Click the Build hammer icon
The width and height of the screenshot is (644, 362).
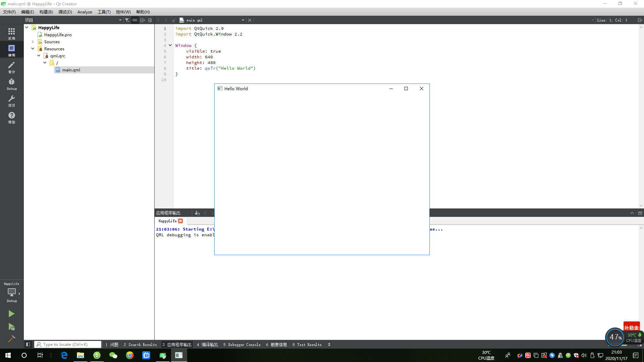click(x=11, y=339)
